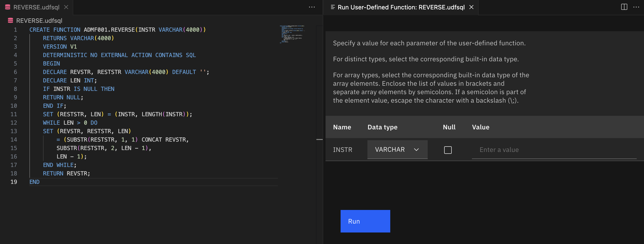Toggle the Null checkbox for INSTR
Image resolution: width=644 pixels, height=244 pixels.
pyautogui.click(x=448, y=150)
